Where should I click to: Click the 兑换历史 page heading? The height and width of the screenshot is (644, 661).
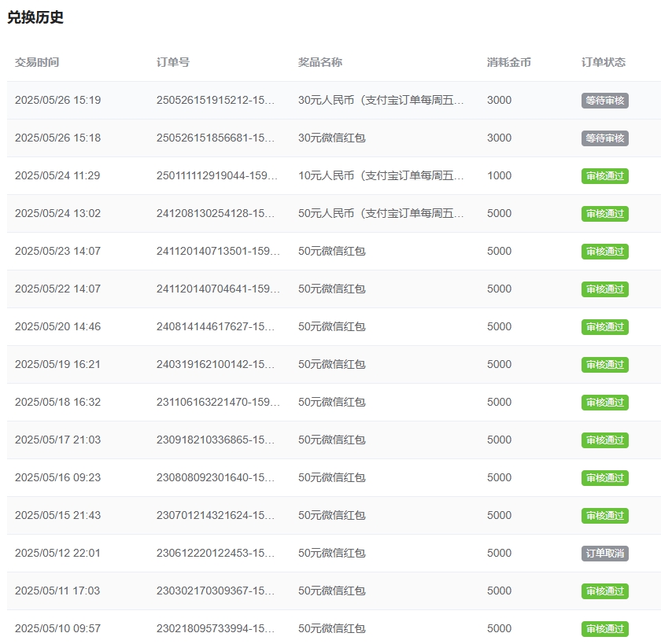[35, 17]
